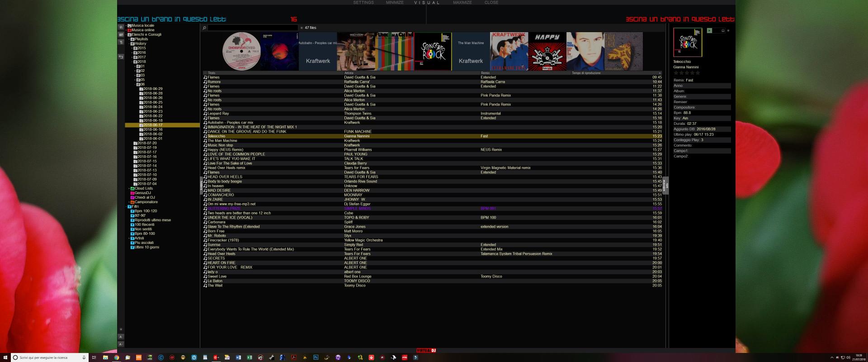Sort by the Remix column header

coord(525,73)
